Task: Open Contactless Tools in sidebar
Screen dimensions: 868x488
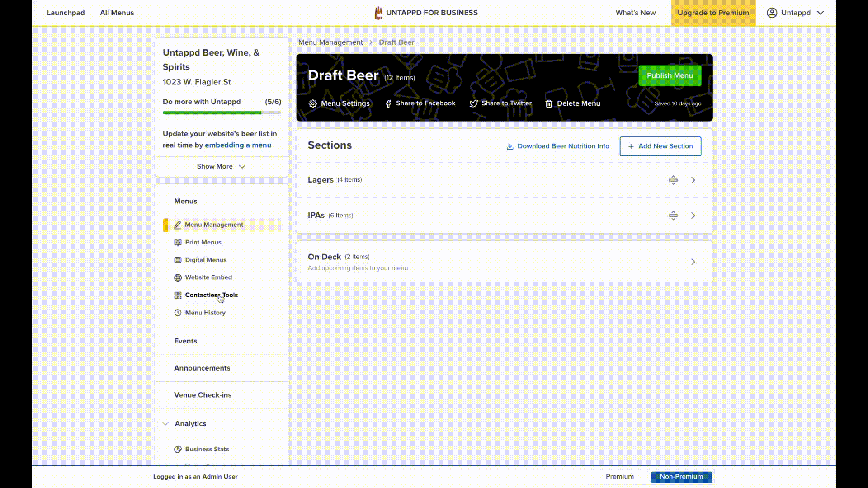Action: [x=211, y=295]
